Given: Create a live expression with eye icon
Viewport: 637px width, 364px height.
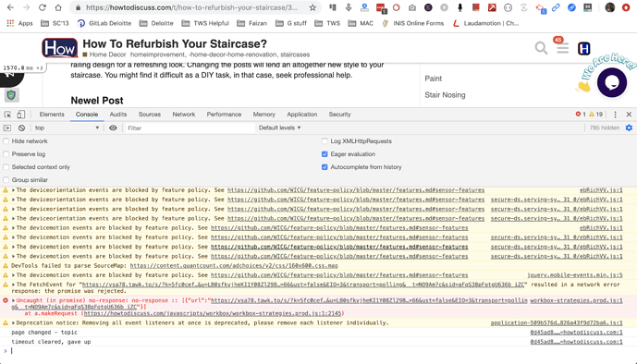Looking at the screenshot, I should click(113, 127).
